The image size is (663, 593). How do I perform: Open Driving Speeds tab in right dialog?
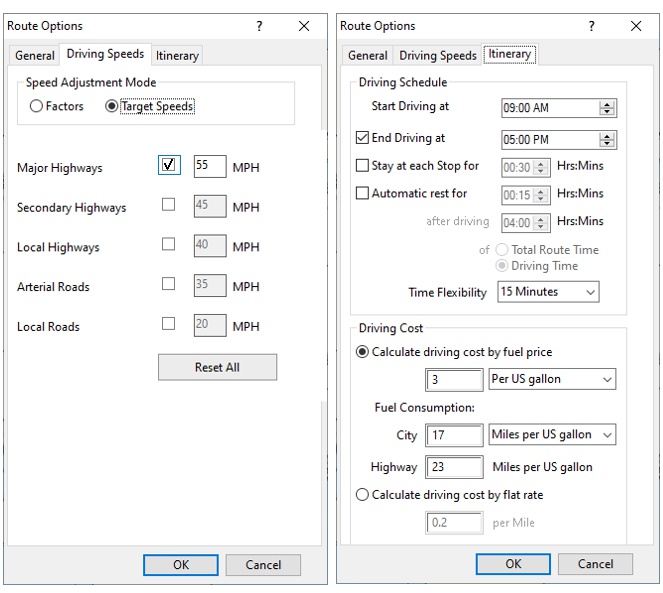[438, 56]
